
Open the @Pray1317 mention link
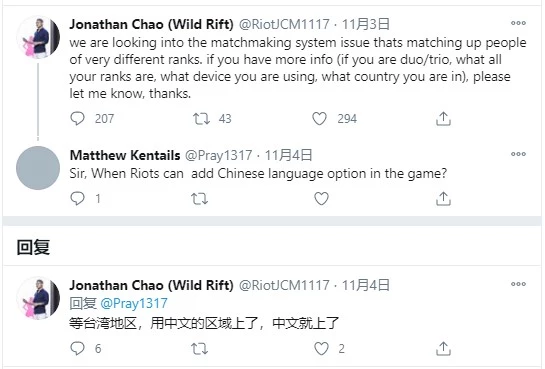pos(134,303)
